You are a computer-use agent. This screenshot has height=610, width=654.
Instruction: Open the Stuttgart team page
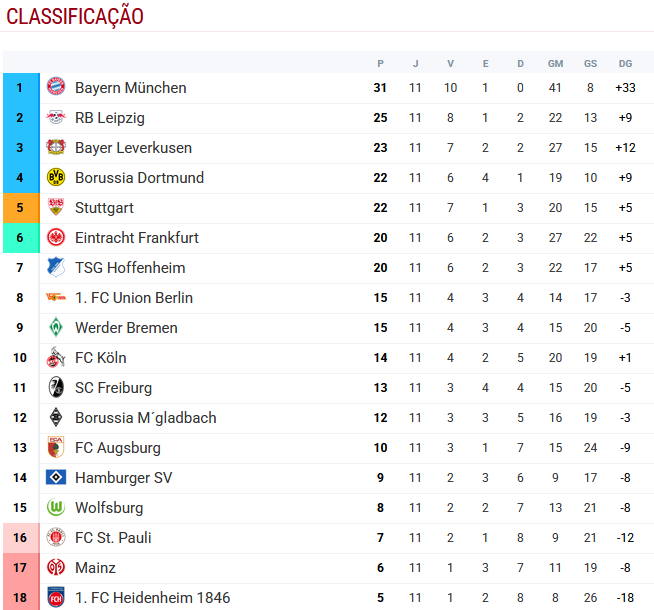104,208
